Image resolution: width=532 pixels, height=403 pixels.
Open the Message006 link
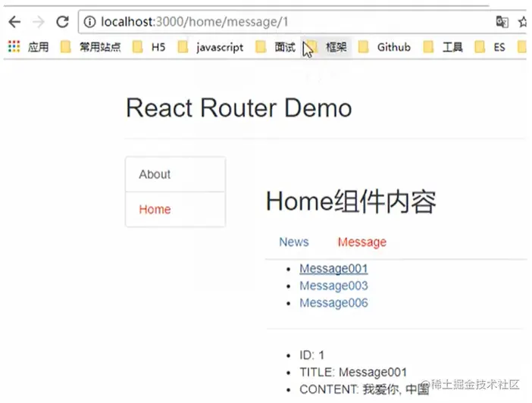click(x=333, y=302)
